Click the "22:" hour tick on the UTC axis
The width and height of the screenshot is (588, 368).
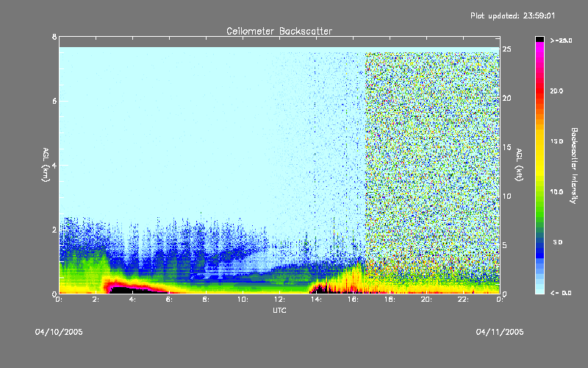coord(464,300)
